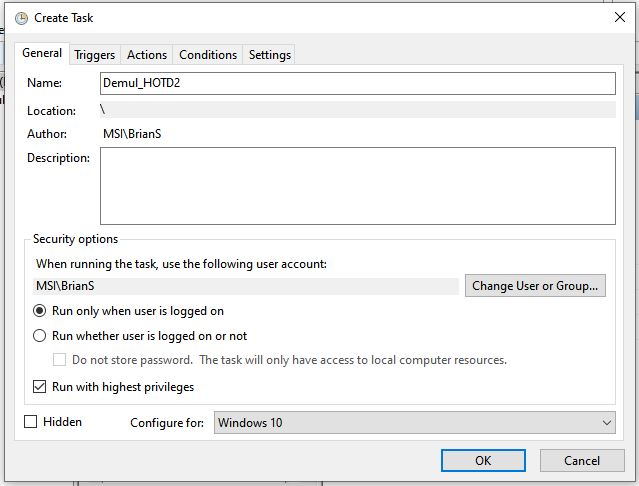Screen dimensions: 639x486
Task: Click the Change User or Group button
Action: (535, 286)
